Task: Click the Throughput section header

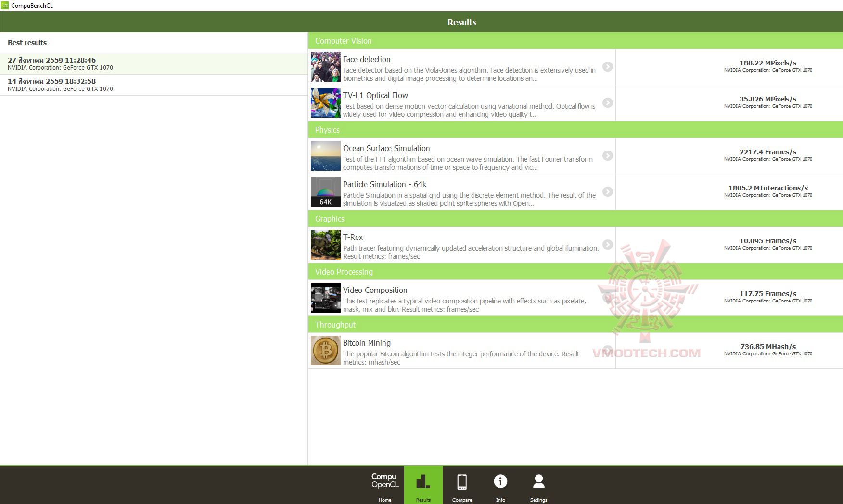Action: [575, 325]
